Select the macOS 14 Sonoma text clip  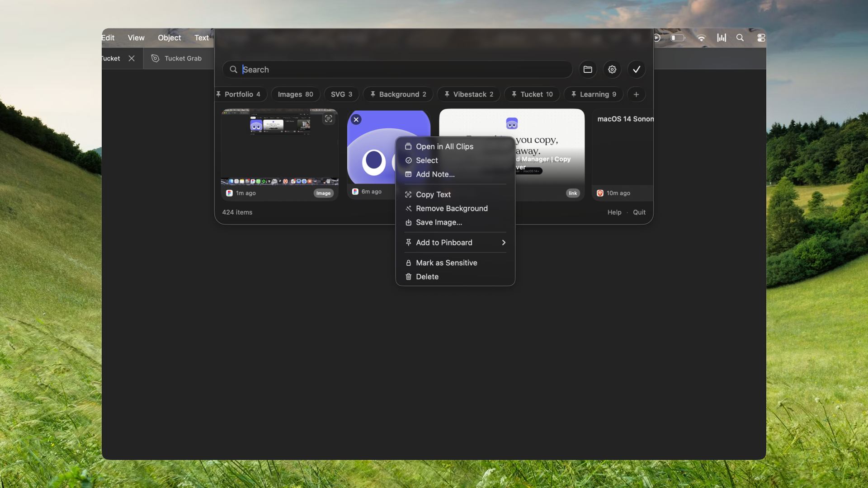(623, 155)
